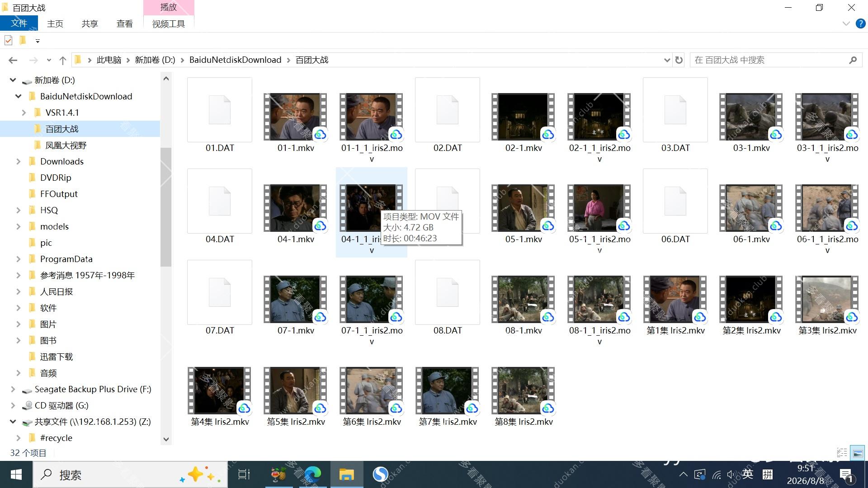The width and height of the screenshot is (868, 488).
Task: Click 新加卷 (D:) in the address path
Action: [155, 60]
